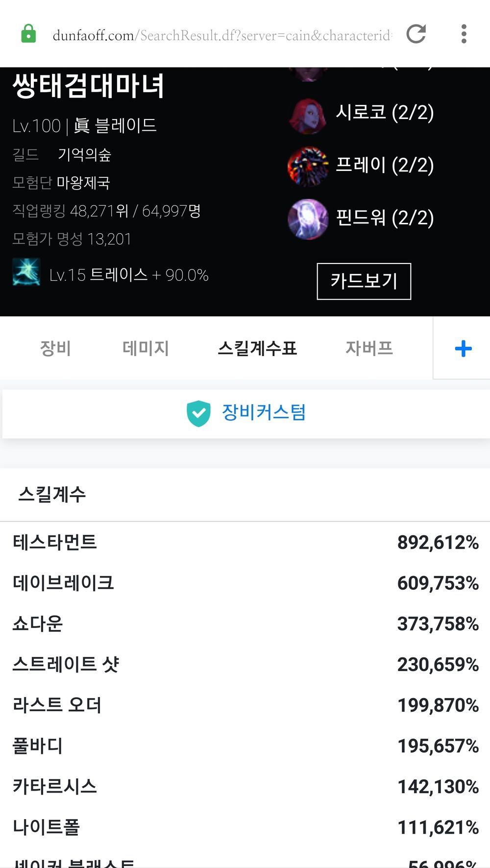The height and width of the screenshot is (868, 490).
Task: Tap the 핀드워 raid boss icon
Action: [308, 219]
